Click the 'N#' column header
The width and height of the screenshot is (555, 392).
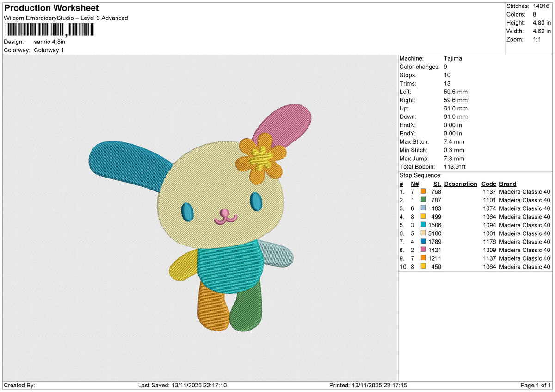pyautogui.click(x=415, y=184)
